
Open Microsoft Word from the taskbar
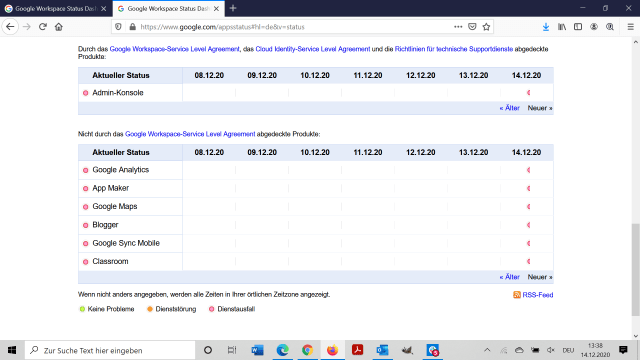tap(257, 350)
